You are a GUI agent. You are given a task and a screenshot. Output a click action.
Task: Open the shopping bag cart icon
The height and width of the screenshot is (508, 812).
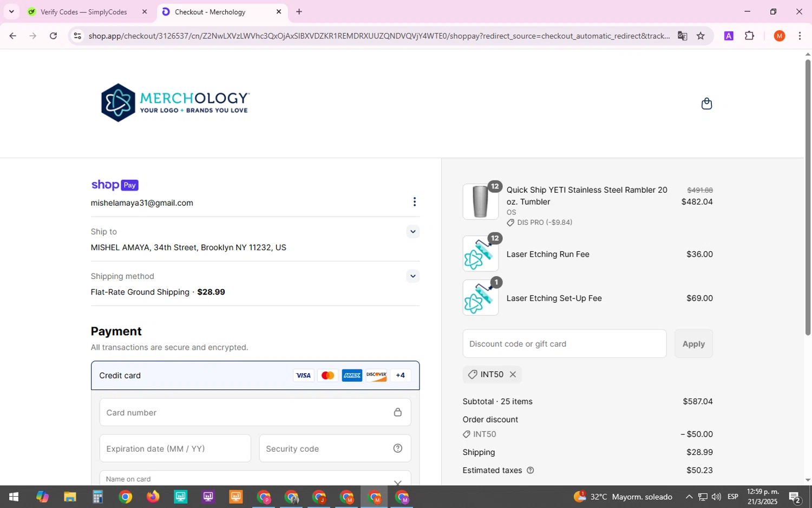(706, 103)
